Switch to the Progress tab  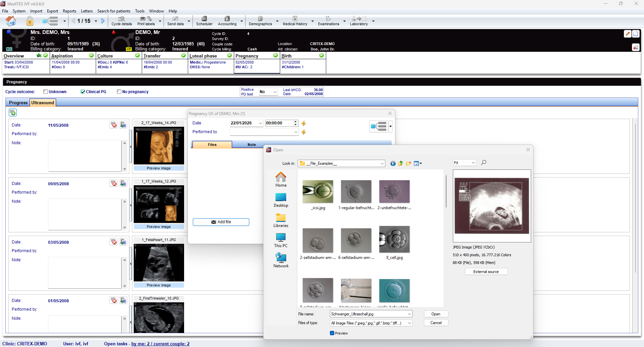[x=18, y=103]
